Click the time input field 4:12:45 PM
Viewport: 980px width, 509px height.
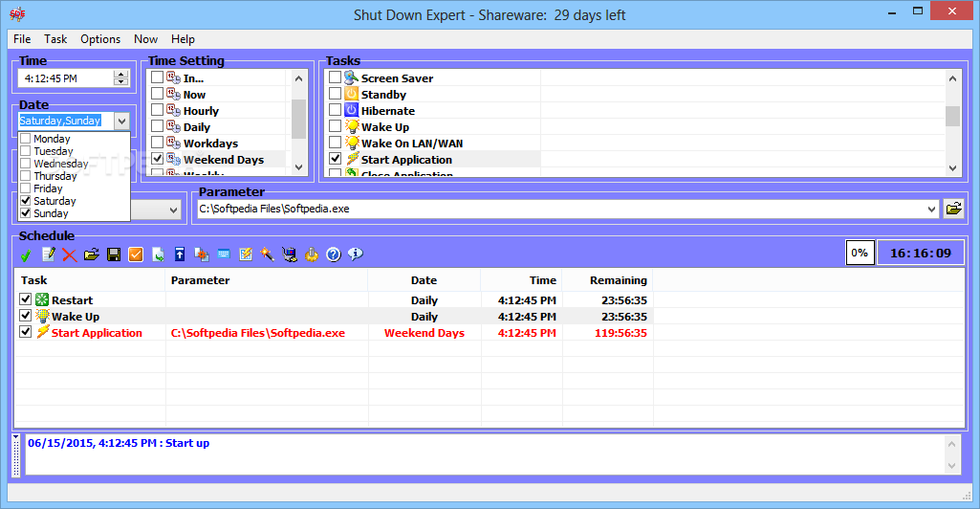pos(66,78)
